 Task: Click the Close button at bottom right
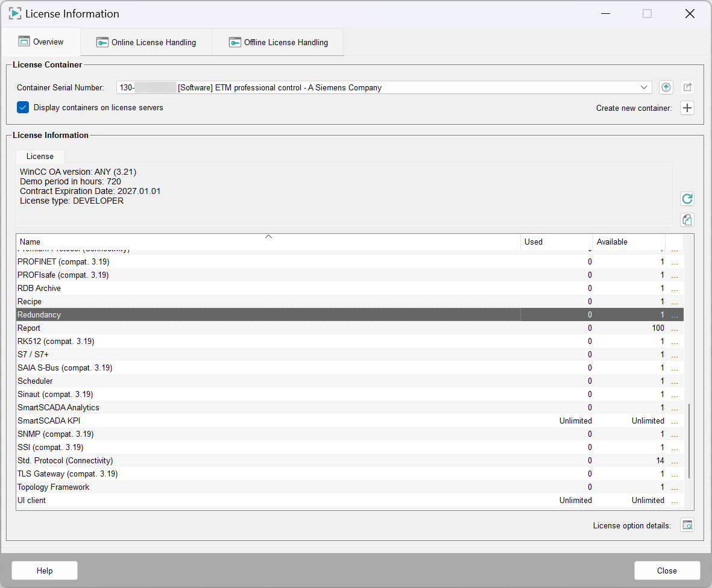[x=667, y=571]
